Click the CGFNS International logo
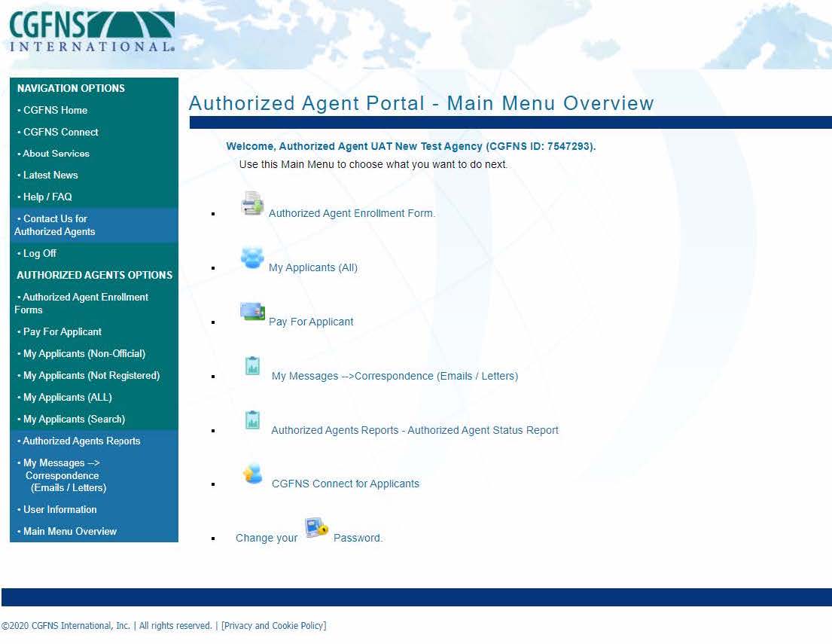Image resolution: width=832 pixels, height=644 pixels. coord(92,32)
